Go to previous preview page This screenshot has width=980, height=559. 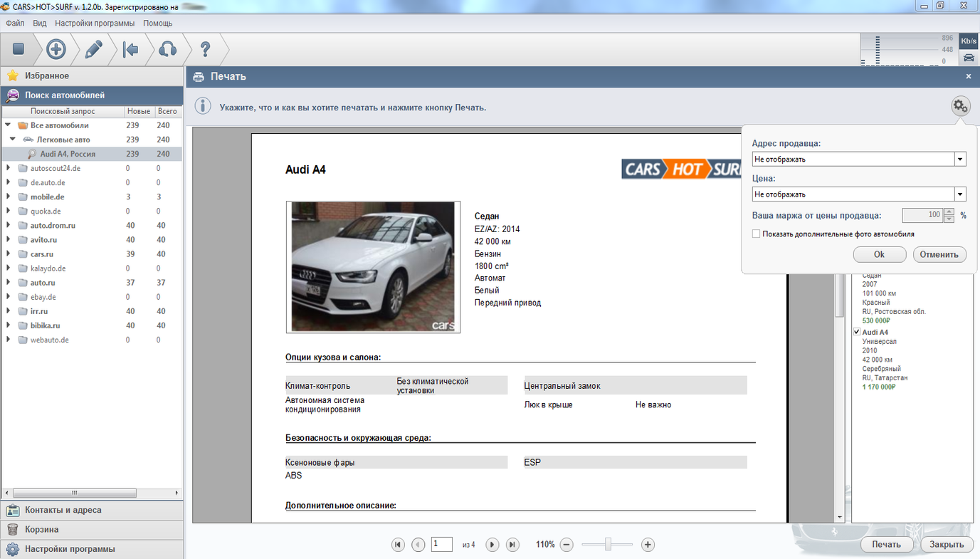click(418, 544)
